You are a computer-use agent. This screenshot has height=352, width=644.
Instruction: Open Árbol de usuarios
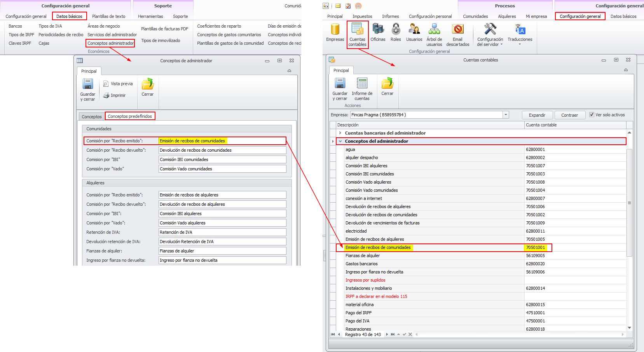pos(434,35)
